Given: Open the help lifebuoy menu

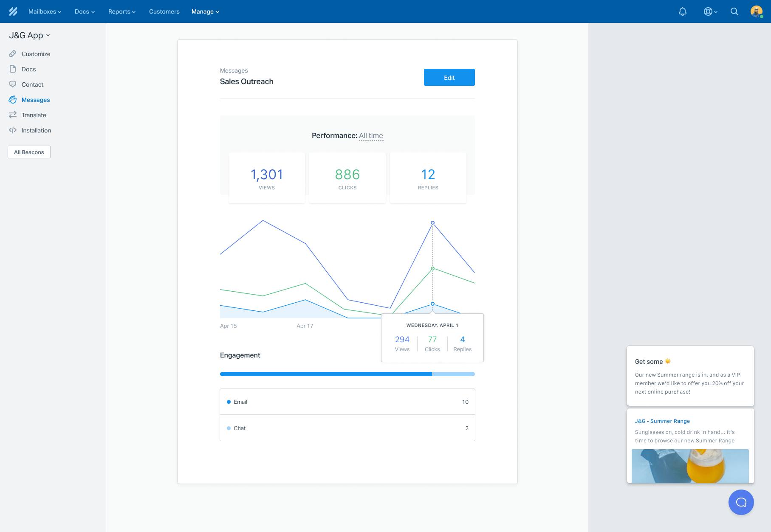Looking at the screenshot, I should coord(710,11).
